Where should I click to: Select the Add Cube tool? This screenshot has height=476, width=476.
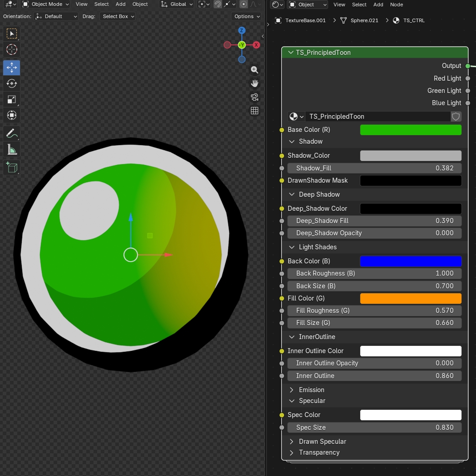12,167
